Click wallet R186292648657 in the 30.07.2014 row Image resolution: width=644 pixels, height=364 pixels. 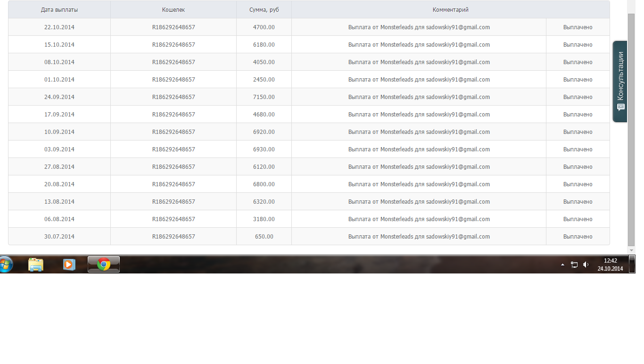click(173, 237)
